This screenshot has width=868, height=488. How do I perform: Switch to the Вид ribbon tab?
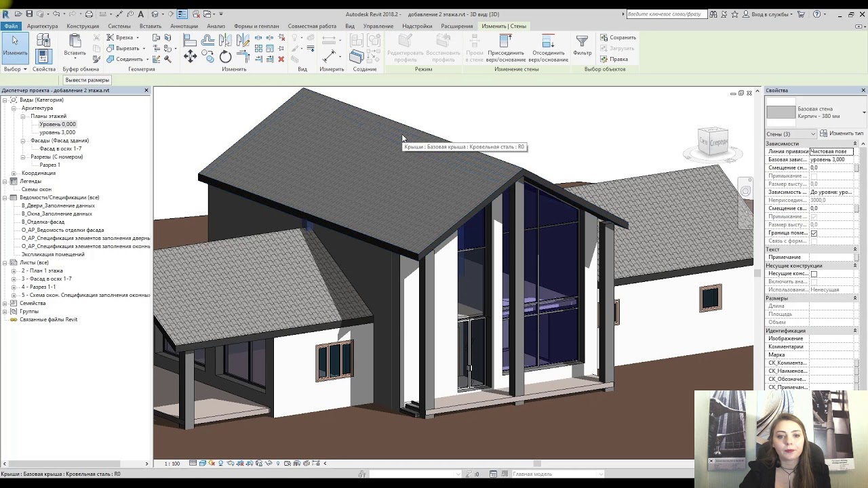(x=350, y=26)
